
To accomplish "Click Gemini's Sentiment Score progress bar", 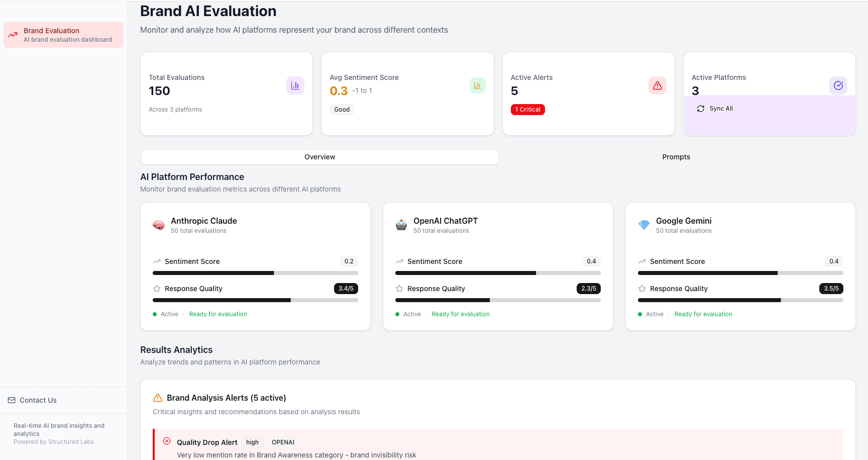I will point(740,273).
